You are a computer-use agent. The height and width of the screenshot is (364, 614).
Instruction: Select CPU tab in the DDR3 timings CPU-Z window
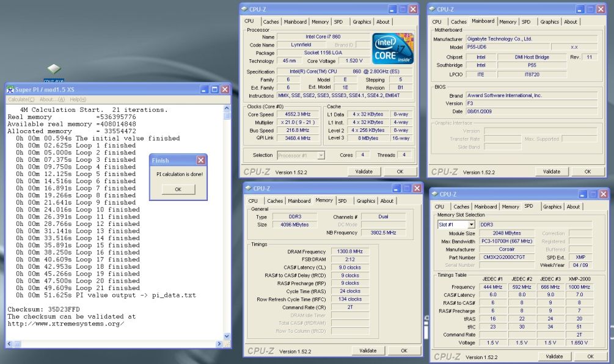[253, 201]
